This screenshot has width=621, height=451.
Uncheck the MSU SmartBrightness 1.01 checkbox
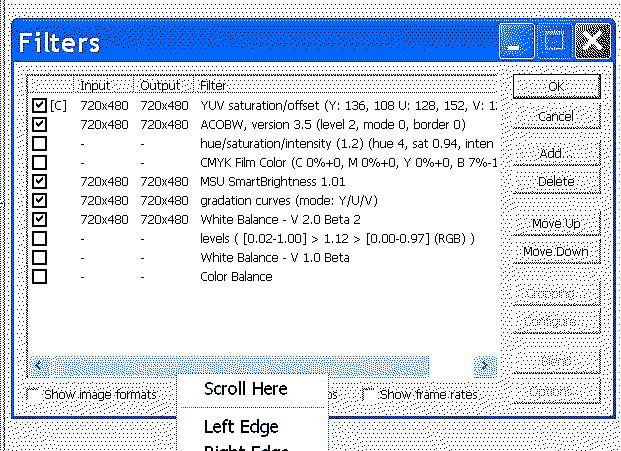pyautogui.click(x=40, y=181)
